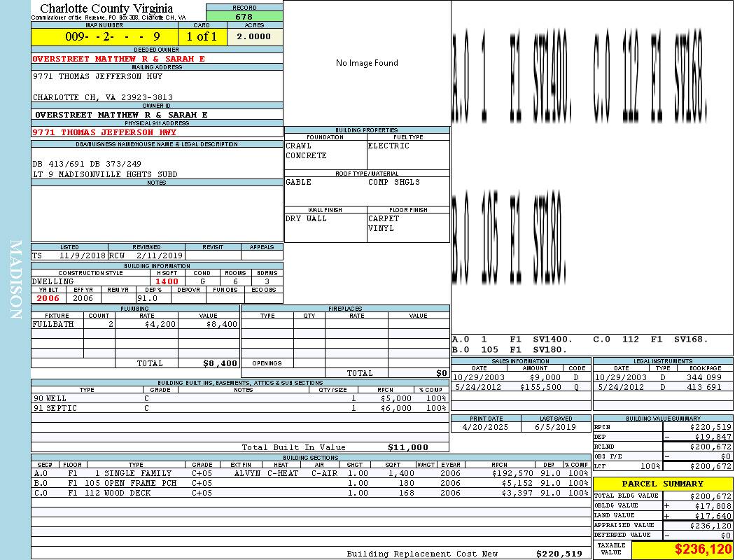
Task: Click the record number 678 field
Action: [x=244, y=16]
